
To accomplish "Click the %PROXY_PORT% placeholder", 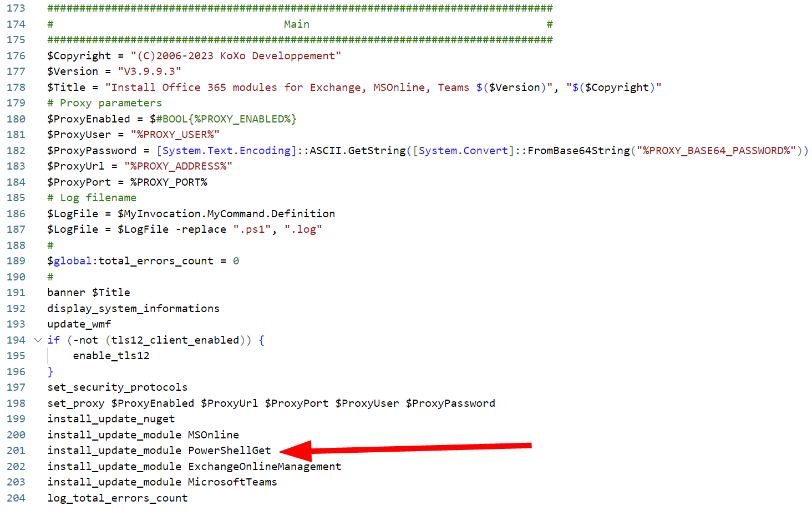I will tap(169, 182).
